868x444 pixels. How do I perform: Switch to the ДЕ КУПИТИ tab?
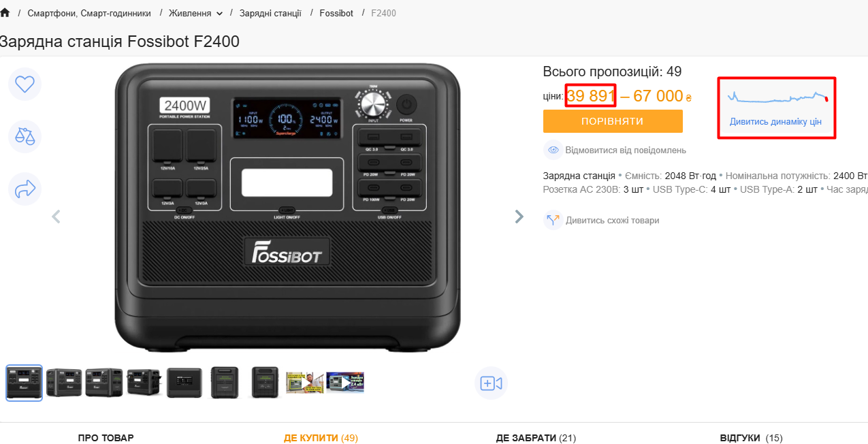click(321, 438)
